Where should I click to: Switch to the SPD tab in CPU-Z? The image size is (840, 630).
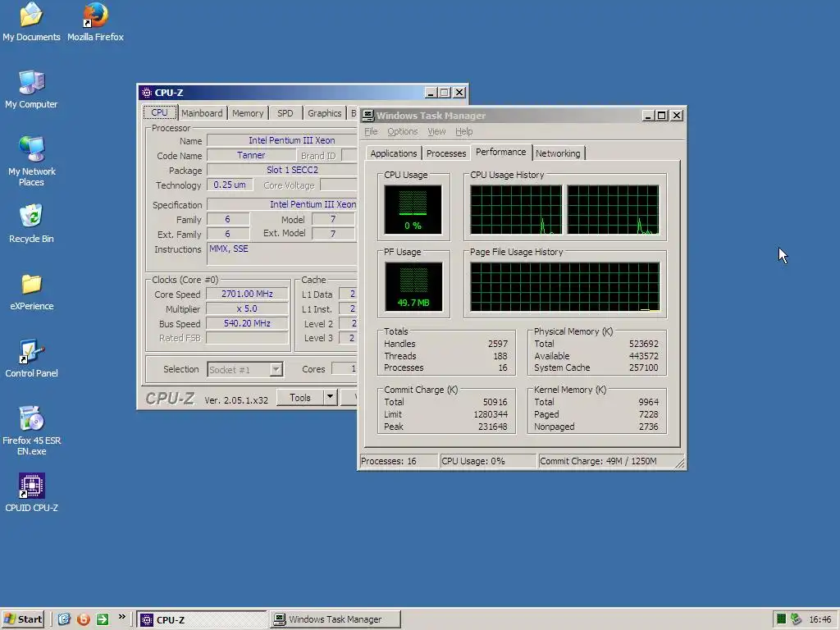click(x=285, y=113)
